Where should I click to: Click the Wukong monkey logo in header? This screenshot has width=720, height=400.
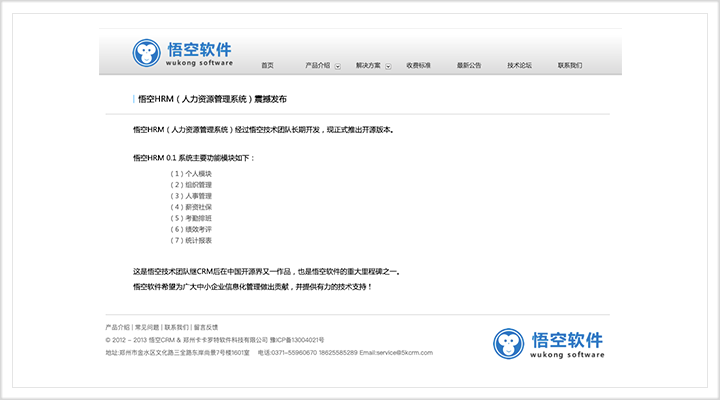(x=147, y=53)
